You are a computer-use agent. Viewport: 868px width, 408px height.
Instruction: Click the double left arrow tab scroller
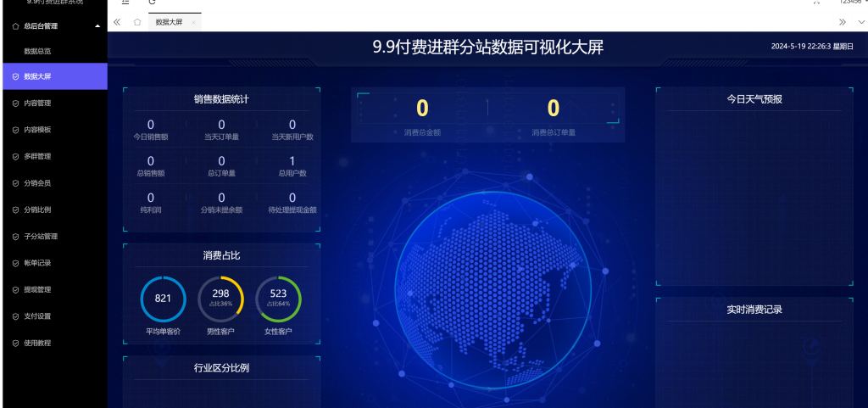click(117, 22)
